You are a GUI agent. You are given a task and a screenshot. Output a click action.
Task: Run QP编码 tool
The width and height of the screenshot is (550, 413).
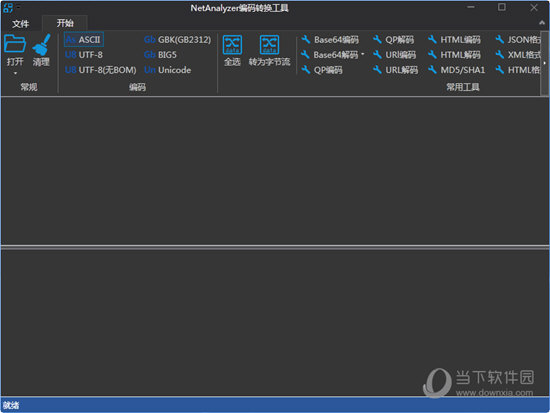click(322, 70)
